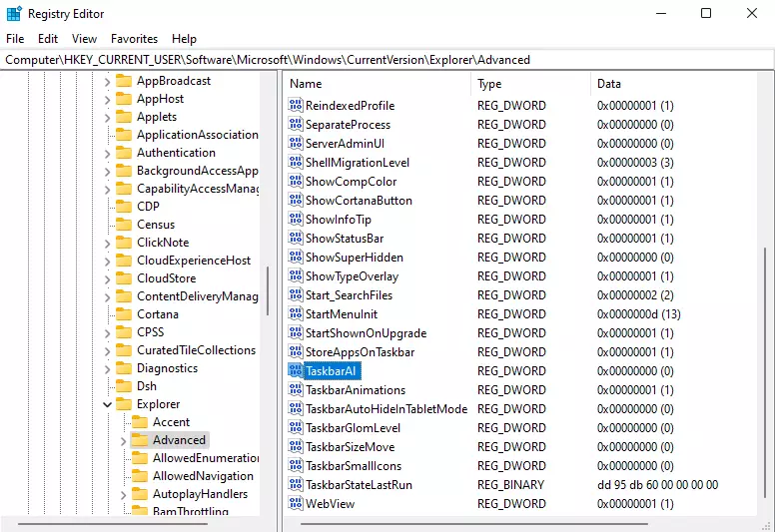
Task: Select the icon next to SeparateProcess
Action: point(296,124)
